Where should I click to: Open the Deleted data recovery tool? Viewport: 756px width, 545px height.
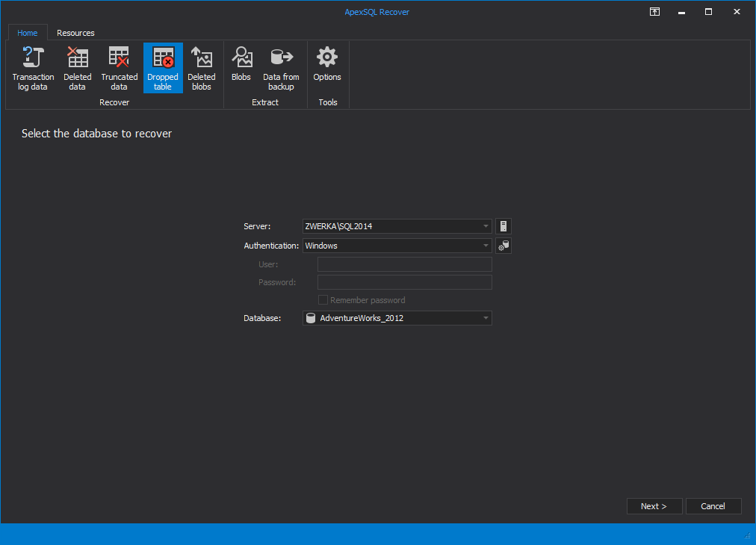[x=77, y=67]
